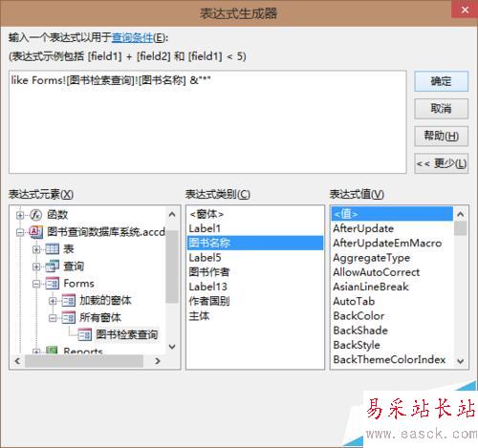The width and height of the screenshot is (478, 448).
Task: Click the 确定 button
Action: (x=441, y=81)
